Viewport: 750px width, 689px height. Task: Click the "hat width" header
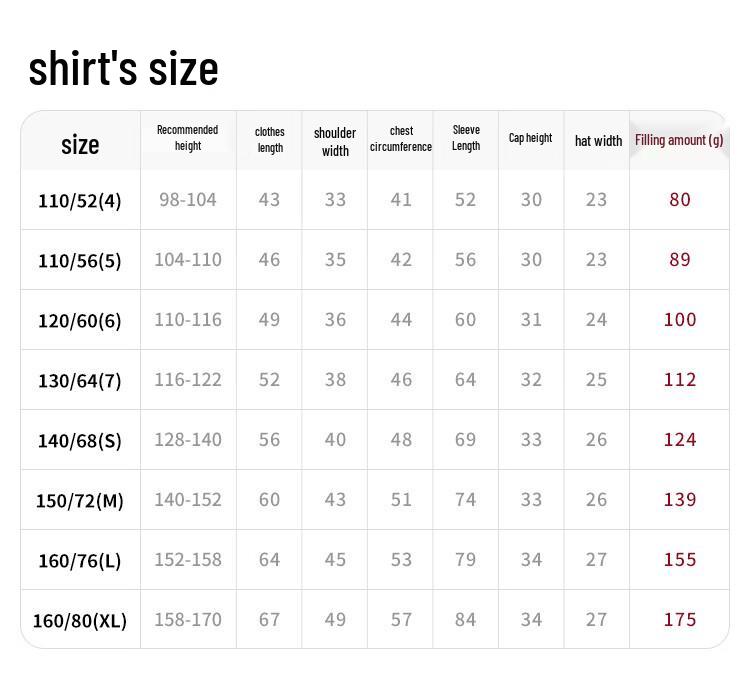pyautogui.click(x=598, y=141)
